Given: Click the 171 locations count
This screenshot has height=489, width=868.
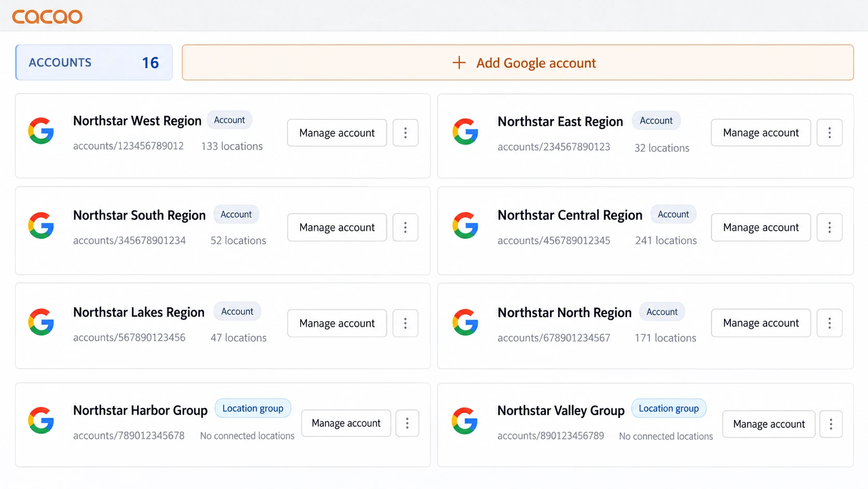Looking at the screenshot, I should click(x=666, y=338).
